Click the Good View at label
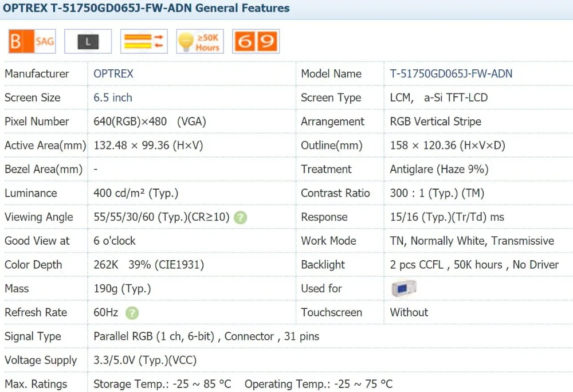573x392 pixels. [37, 241]
